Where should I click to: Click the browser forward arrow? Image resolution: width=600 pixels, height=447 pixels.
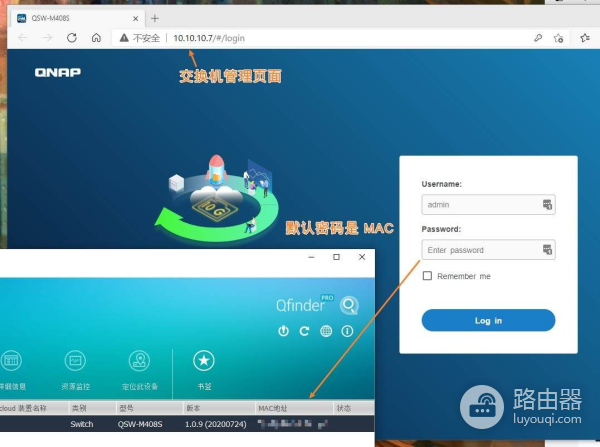[47, 38]
